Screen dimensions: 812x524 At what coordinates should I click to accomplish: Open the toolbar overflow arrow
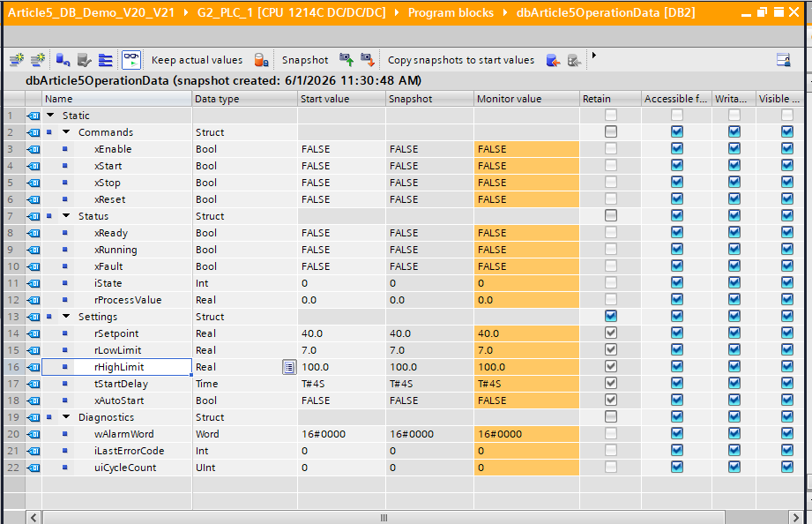click(x=594, y=55)
